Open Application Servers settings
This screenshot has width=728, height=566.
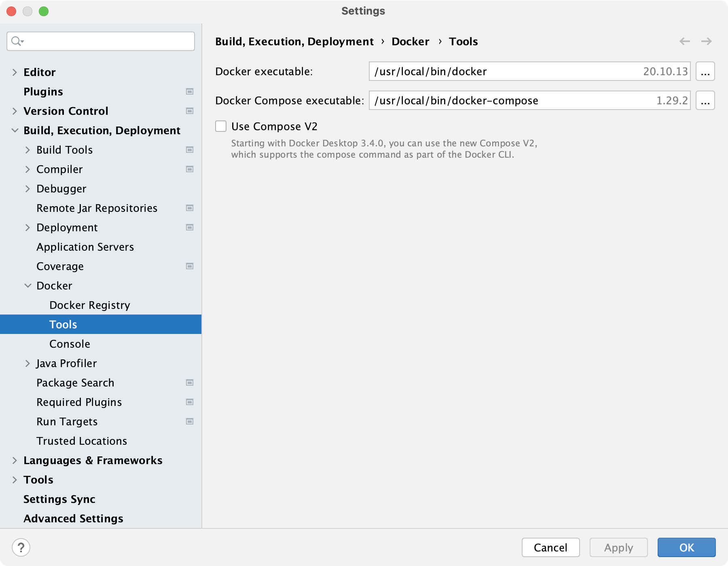(x=85, y=247)
